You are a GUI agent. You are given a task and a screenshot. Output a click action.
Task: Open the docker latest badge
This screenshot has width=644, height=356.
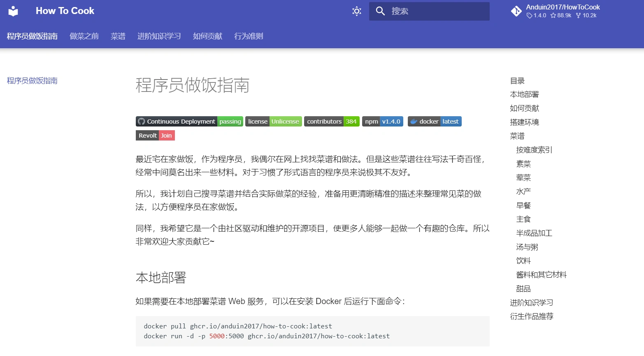tap(435, 122)
